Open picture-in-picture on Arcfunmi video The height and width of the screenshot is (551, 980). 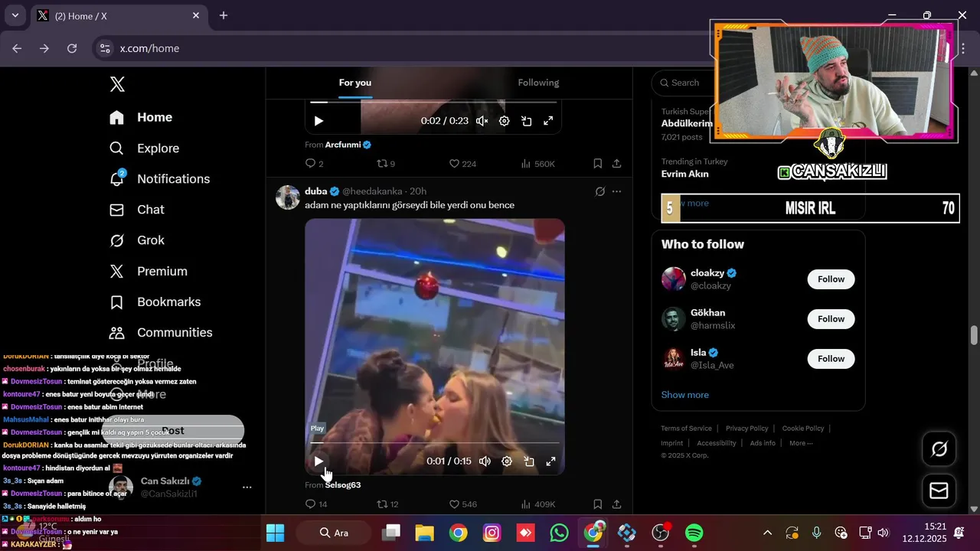tap(527, 121)
